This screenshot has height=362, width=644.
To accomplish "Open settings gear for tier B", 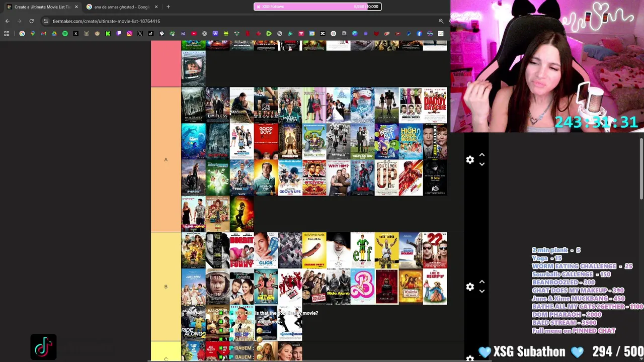I will (x=470, y=287).
